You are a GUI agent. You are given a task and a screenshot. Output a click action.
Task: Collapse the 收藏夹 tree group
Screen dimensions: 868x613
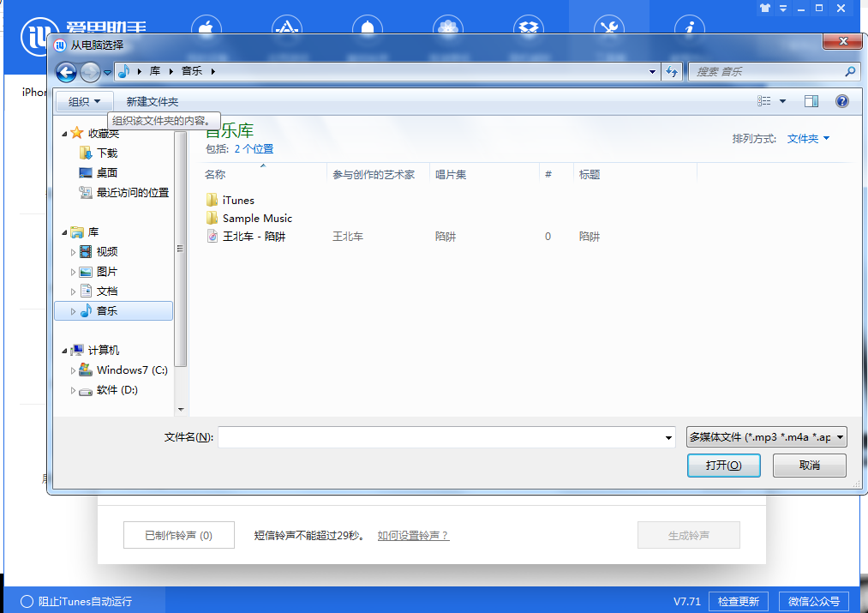pos(64,134)
